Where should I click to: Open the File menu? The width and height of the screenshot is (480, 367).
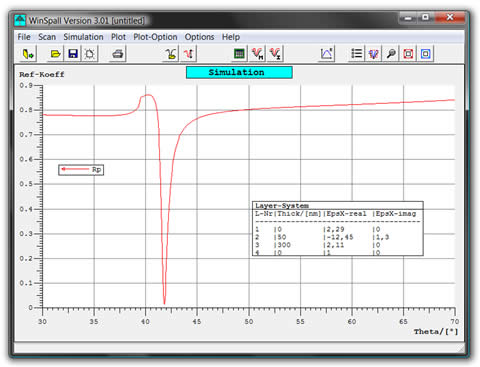coord(24,37)
